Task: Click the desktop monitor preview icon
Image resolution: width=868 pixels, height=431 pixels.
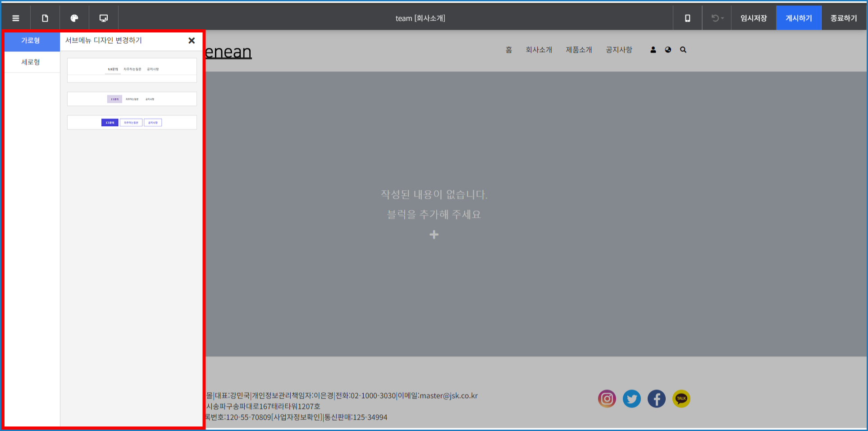Action: click(x=104, y=18)
